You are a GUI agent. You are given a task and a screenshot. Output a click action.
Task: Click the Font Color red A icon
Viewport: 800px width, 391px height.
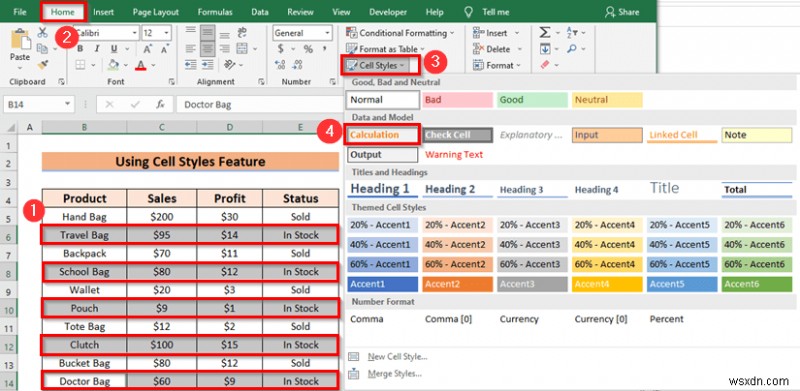(141, 65)
